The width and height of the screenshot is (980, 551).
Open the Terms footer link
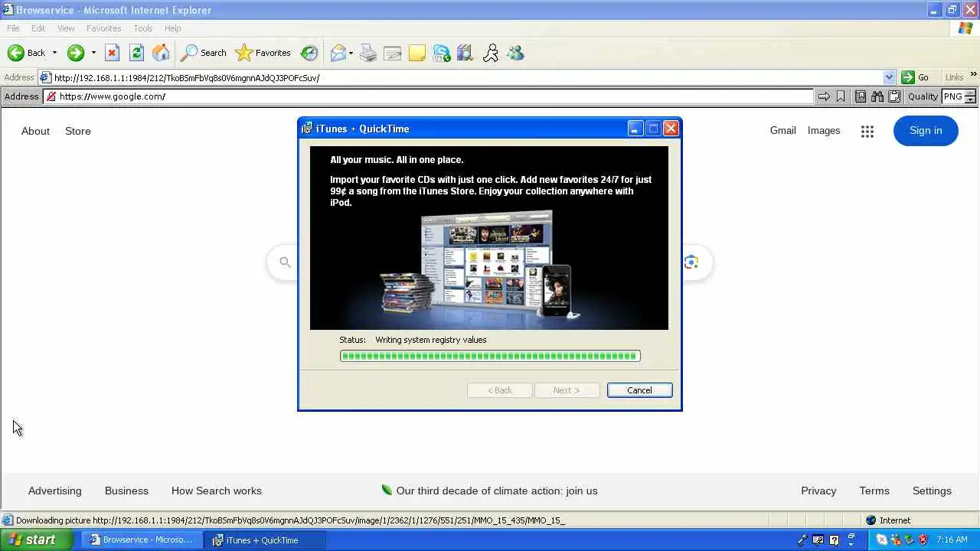tap(874, 491)
